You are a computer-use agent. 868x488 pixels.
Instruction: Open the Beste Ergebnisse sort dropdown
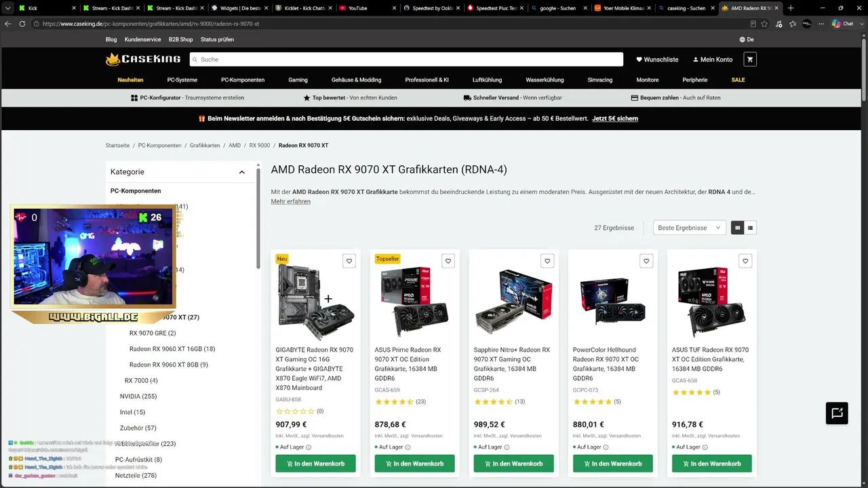click(690, 228)
